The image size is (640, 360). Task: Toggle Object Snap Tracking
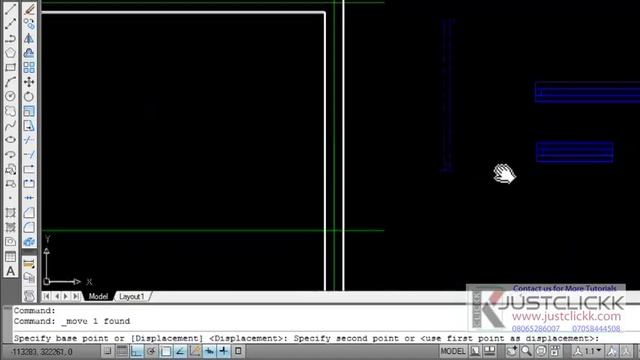click(x=180, y=351)
